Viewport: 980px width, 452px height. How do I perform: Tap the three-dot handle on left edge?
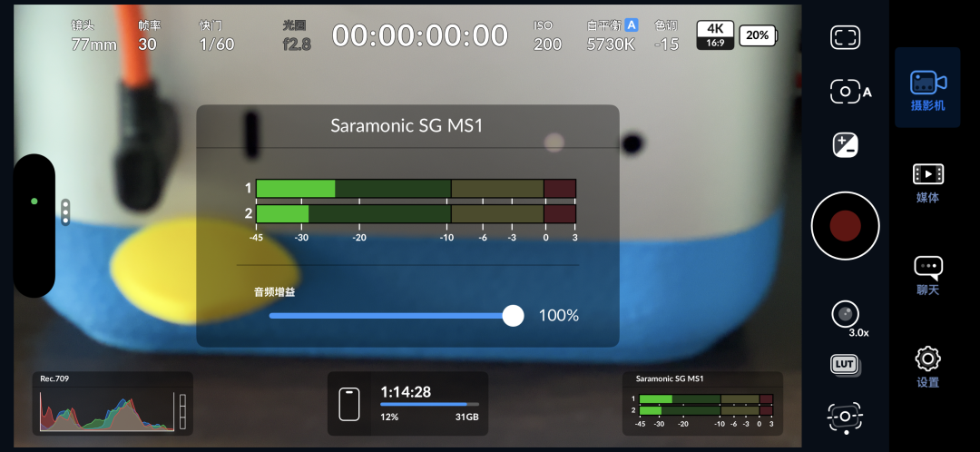[65, 212]
